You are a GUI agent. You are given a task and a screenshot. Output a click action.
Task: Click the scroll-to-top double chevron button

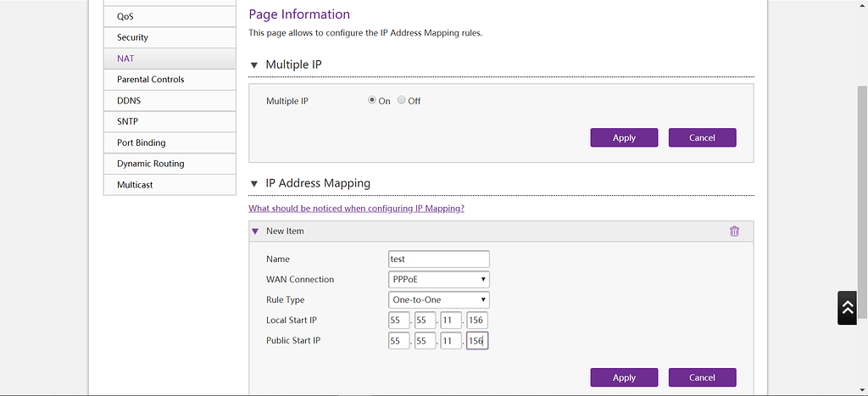(x=848, y=309)
